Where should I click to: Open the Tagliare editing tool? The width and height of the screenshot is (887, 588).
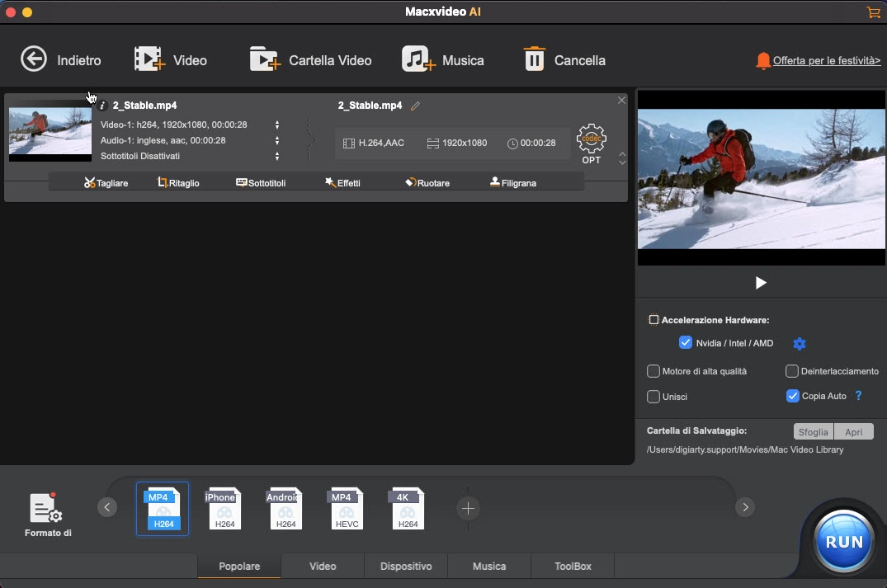(106, 182)
